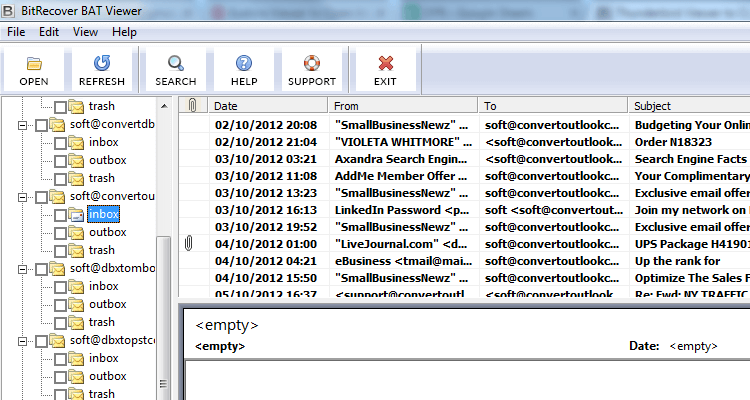Check the soft@dbxtopstc account checkbox
The height and width of the screenshot is (400, 750).
coord(42,341)
